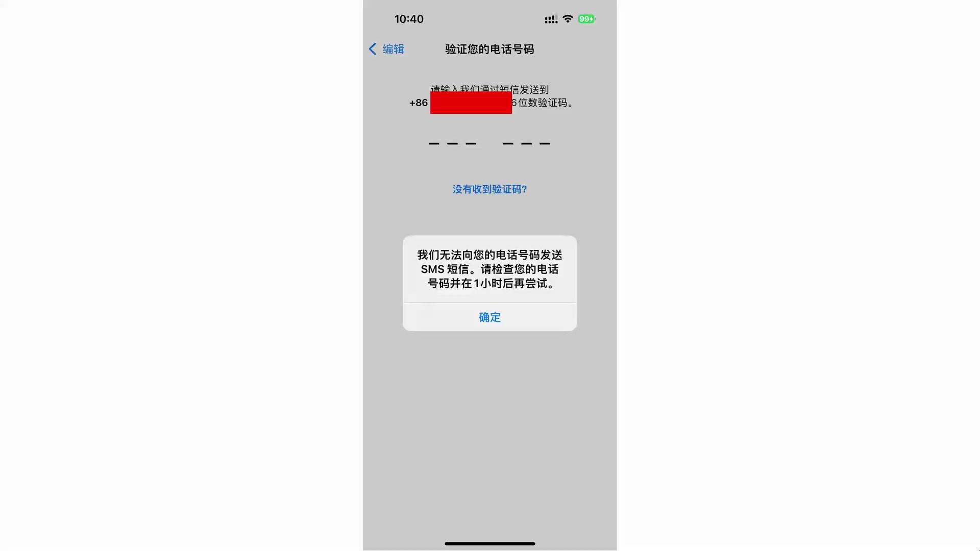The height and width of the screenshot is (551, 980).
Task: Tap the back 编辑 button
Action: point(386,48)
